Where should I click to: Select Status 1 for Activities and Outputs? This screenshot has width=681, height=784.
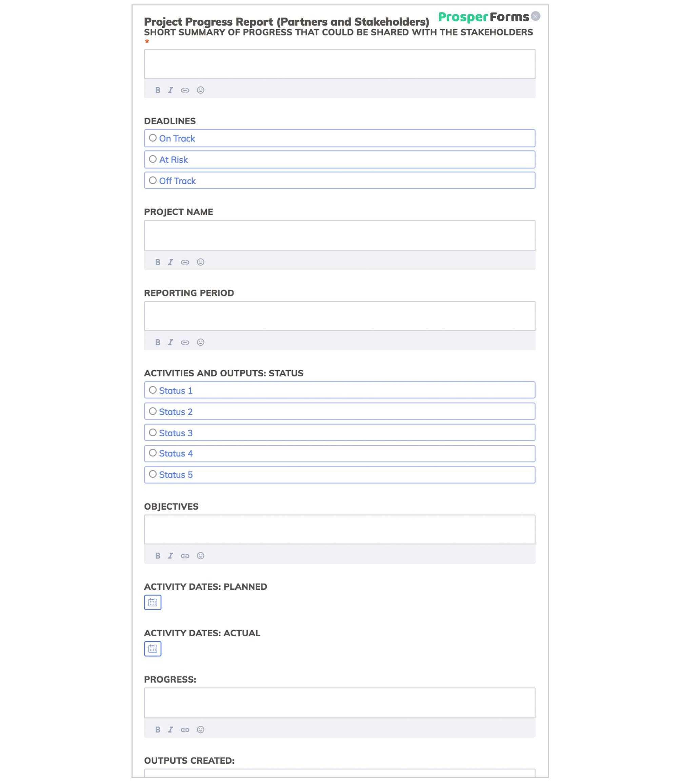click(152, 390)
